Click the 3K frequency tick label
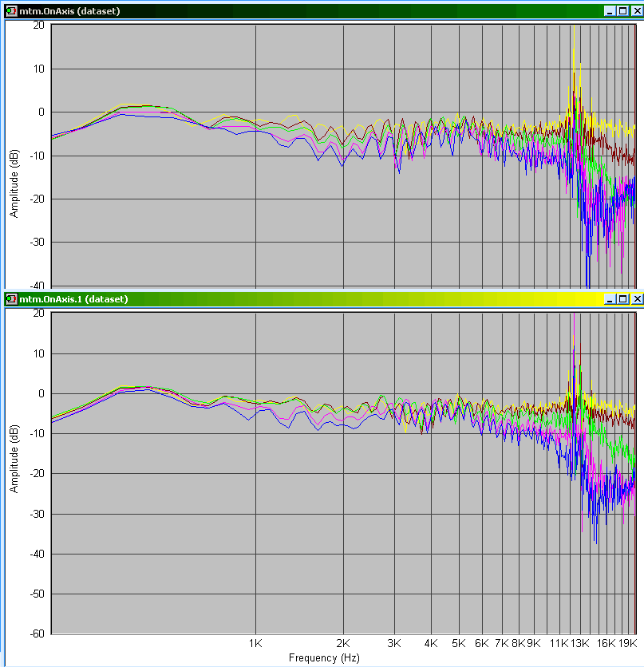This screenshot has height=667, width=644. [x=394, y=643]
